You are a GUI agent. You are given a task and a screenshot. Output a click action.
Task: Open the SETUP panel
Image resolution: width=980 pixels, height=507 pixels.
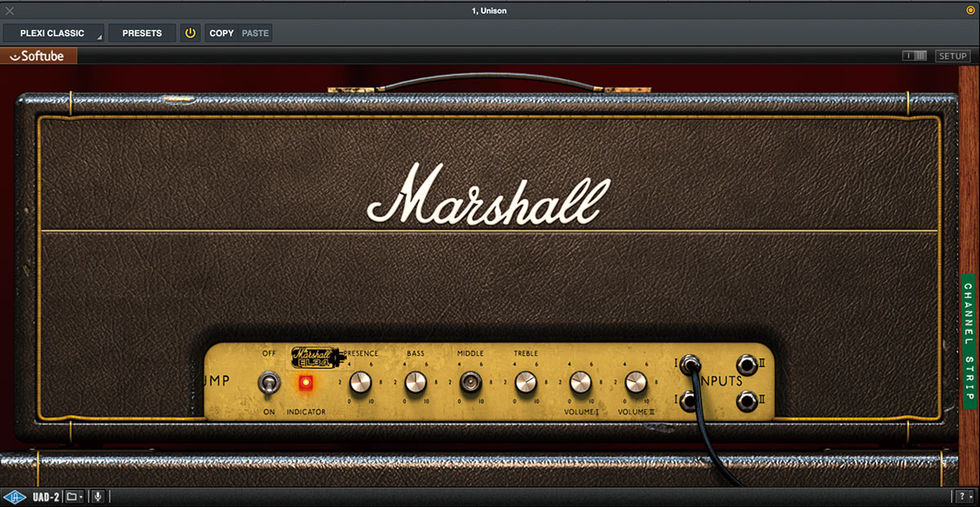tap(952, 56)
